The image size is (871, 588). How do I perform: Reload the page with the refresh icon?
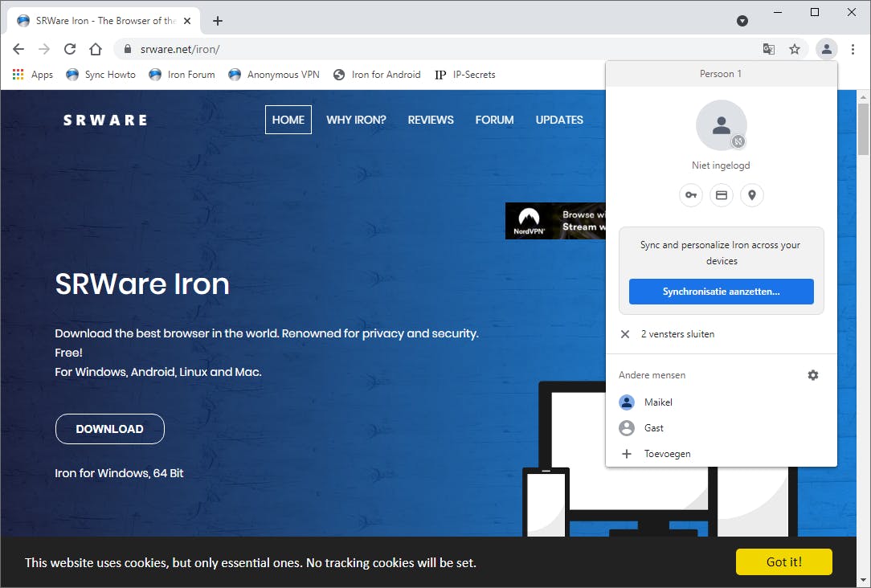click(69, 49)
